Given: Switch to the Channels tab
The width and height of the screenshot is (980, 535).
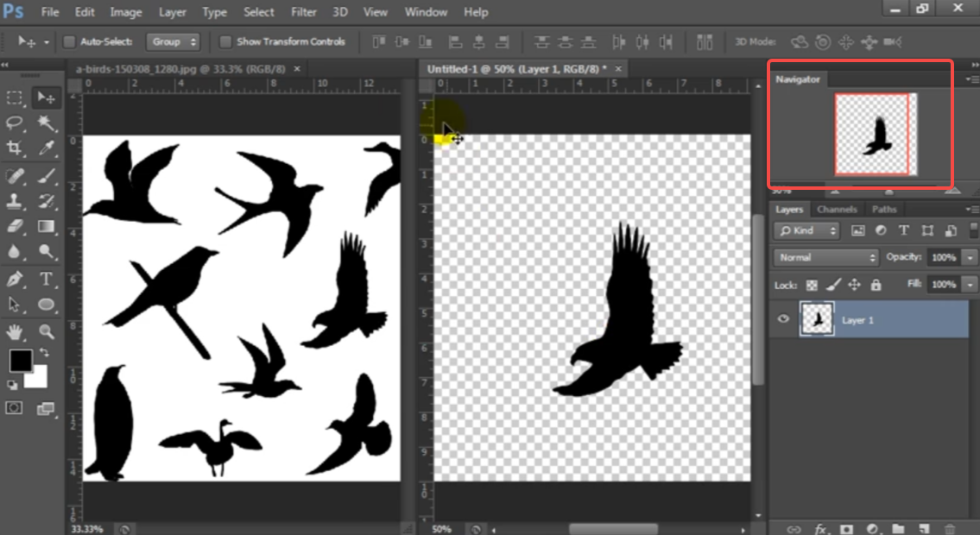Looking at the screenshot, I should pos(837,209).
